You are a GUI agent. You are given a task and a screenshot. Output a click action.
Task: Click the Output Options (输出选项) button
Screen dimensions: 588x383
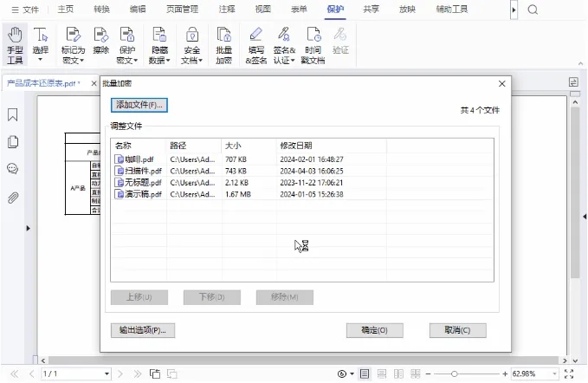144,330
